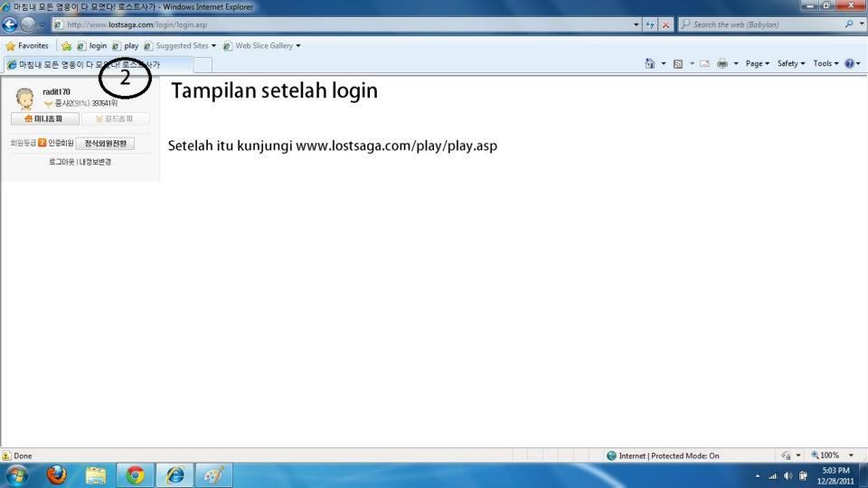Click the 미니홈피 button
The width and height of the screenshot is (868, 488).
pos(45,119)
